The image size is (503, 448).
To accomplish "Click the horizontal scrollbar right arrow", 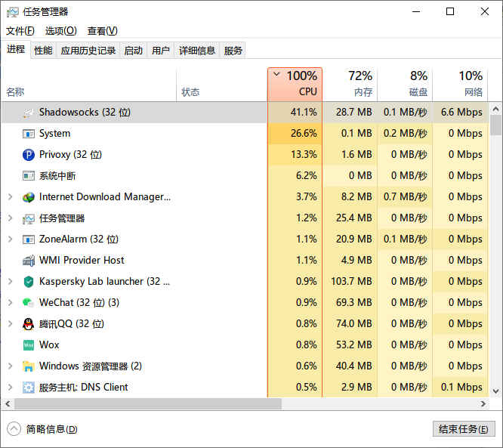I will point(483,403).
